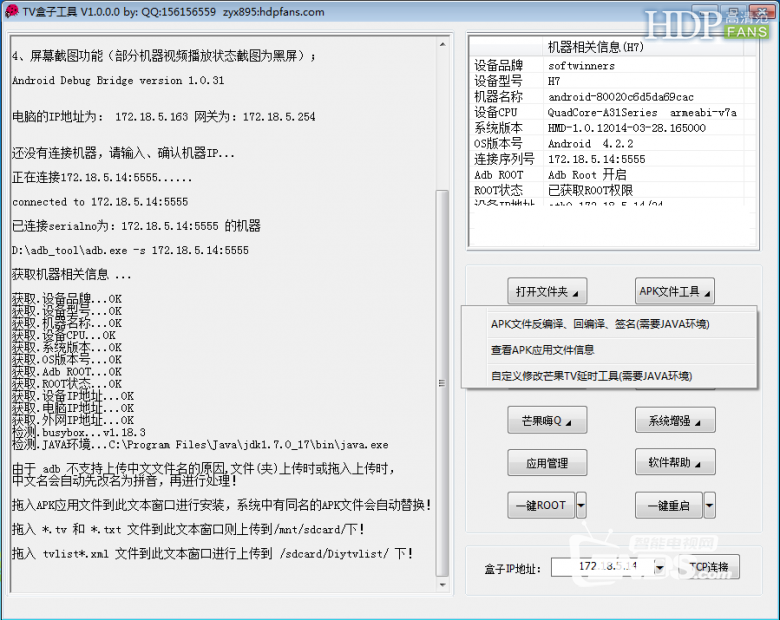This screenshot has height=620, width=780.
Task: Click the log line 电脑的IP地址为 172.18.5.163
Action: 164,117
